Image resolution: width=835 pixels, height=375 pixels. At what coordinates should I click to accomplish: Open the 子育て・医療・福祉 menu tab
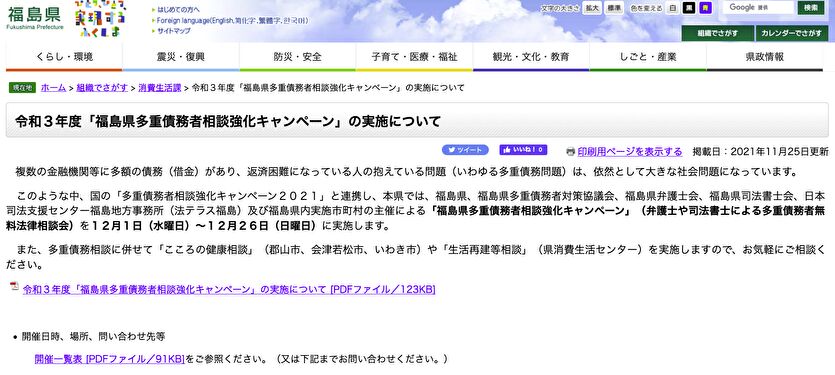coord(414,57)
